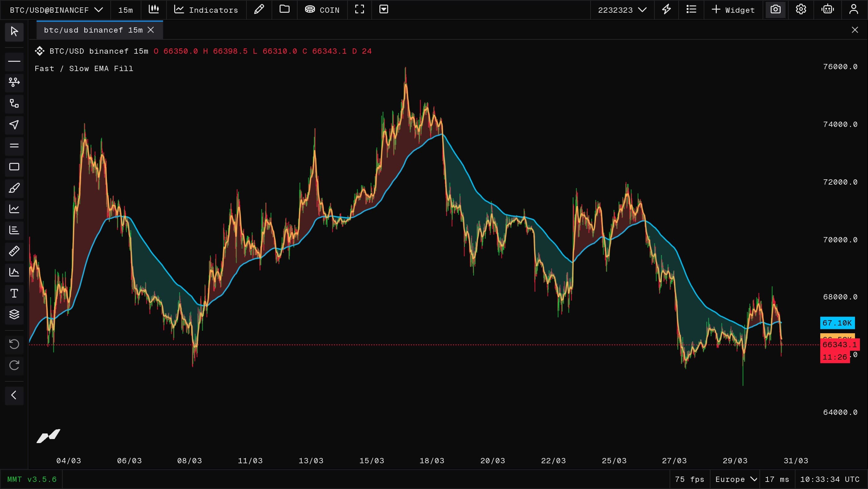Click the MMT v3.5.6 version label

(32, 479)
